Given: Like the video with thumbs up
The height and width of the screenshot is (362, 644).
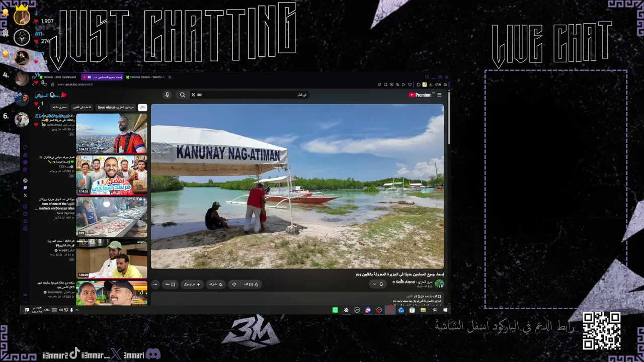Looking at the screenshot, I should coord(251,285).
